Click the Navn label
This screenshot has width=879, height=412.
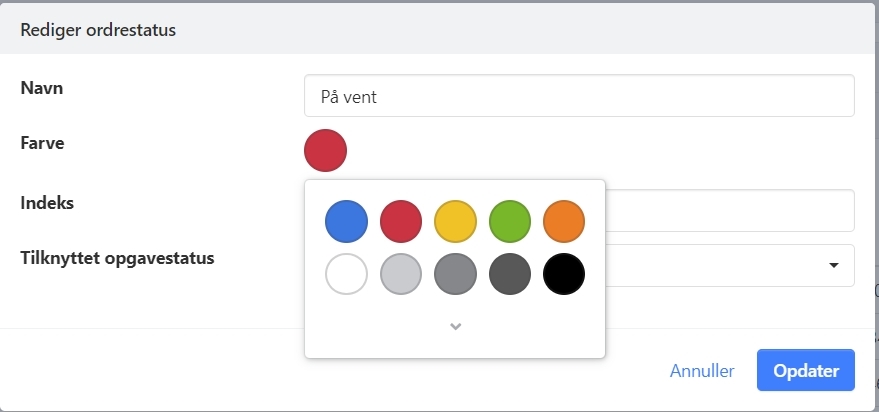pyautogui.click(x=42, y=87)
